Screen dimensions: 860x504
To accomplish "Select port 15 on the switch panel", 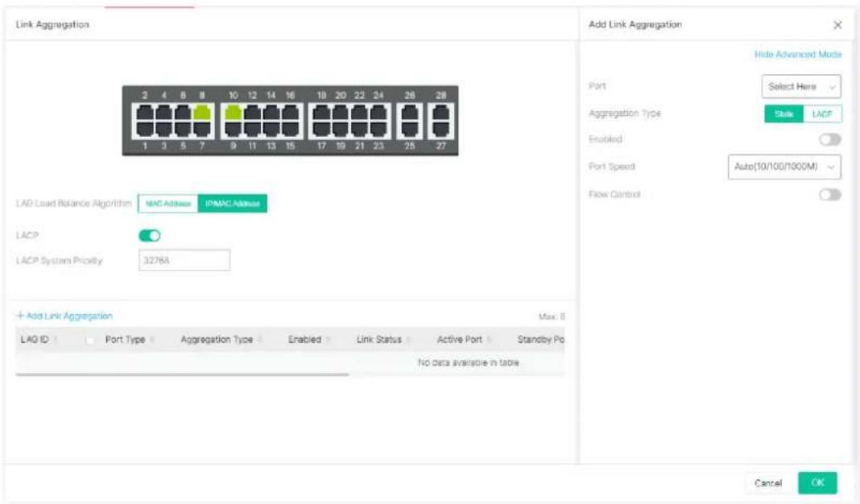I will pyautogui.click(x=291, y=129).
